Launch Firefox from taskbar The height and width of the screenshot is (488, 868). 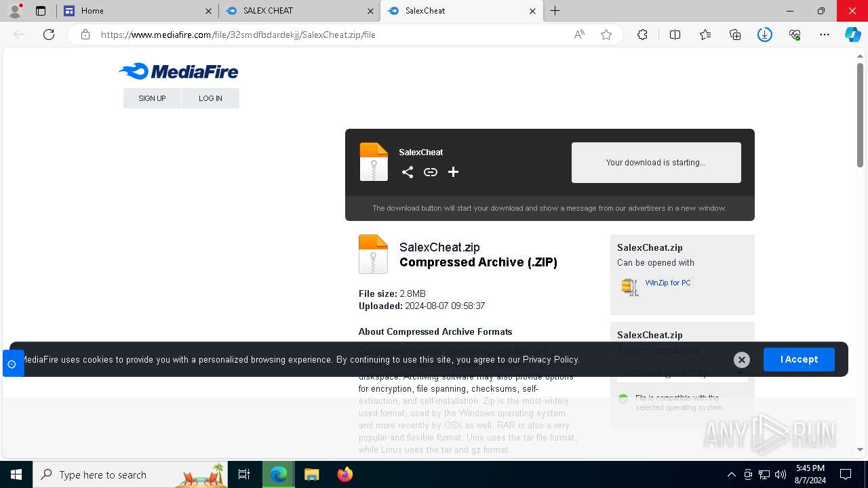coord(345,474)
